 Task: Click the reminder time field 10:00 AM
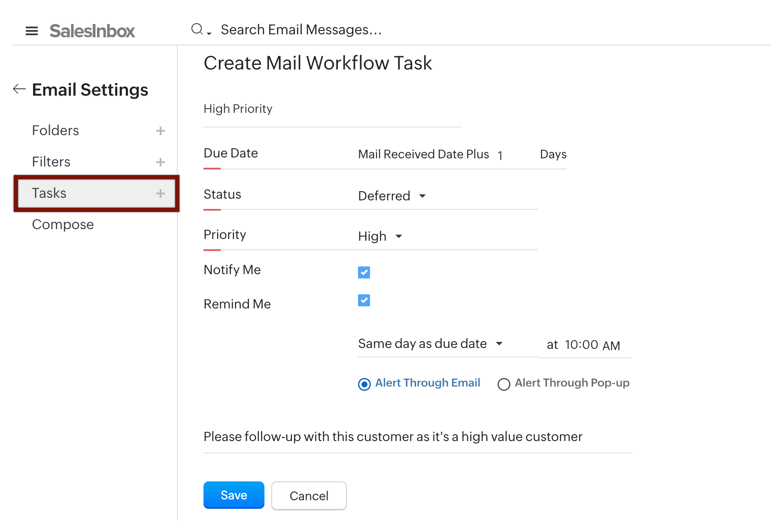click(x=592, y=345)
